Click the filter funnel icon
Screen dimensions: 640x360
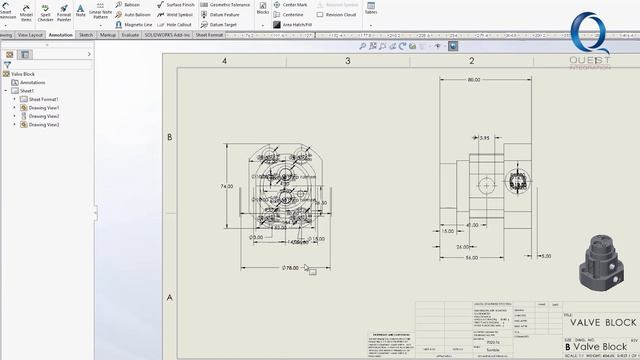pyautogui.click(x=7, y=65)
